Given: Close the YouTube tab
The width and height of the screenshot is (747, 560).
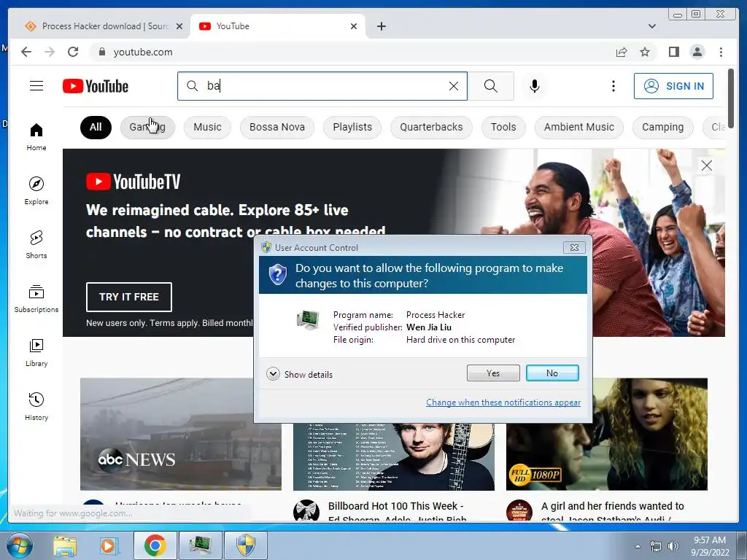Looking at the screenshot, I should click(354, 26).
